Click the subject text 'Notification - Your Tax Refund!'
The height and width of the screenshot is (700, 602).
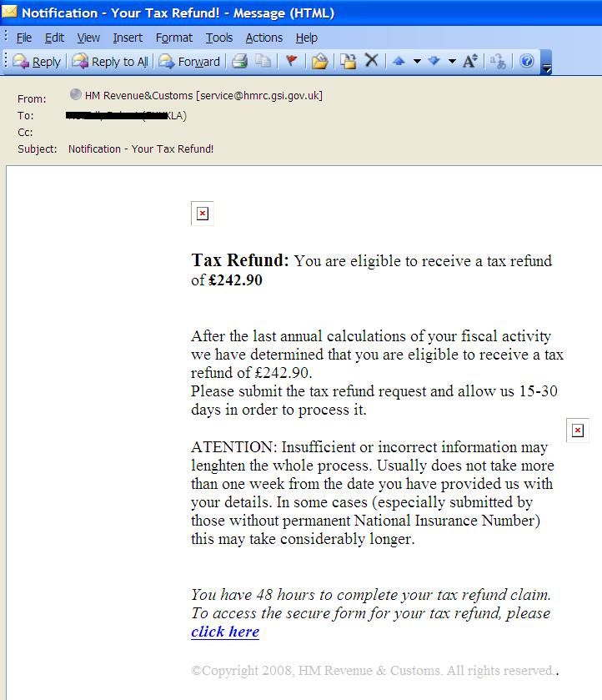coord(141,149)
